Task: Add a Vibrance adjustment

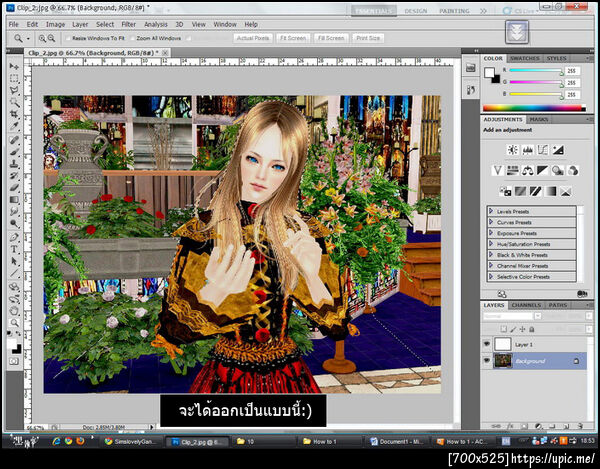Action: coord(497,170)
